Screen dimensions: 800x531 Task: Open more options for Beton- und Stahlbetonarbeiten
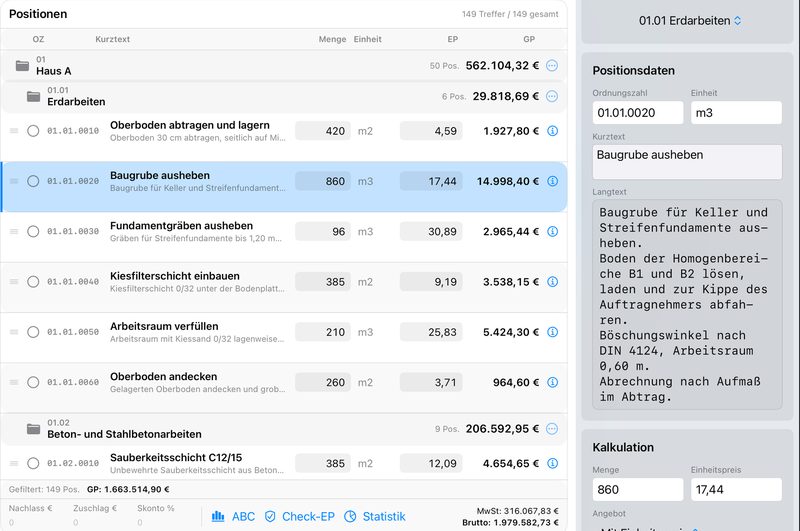[x=552, y=429]
